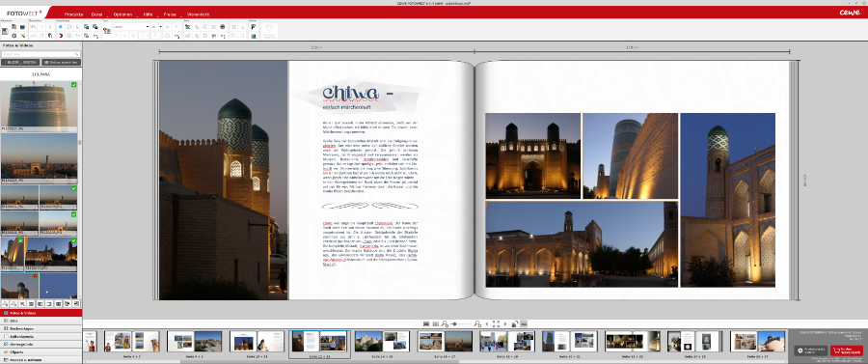This screenshot has width=868, height=364.
Task: Switch to Seitenlayouts panel tab
Action: tap(41, 336)
